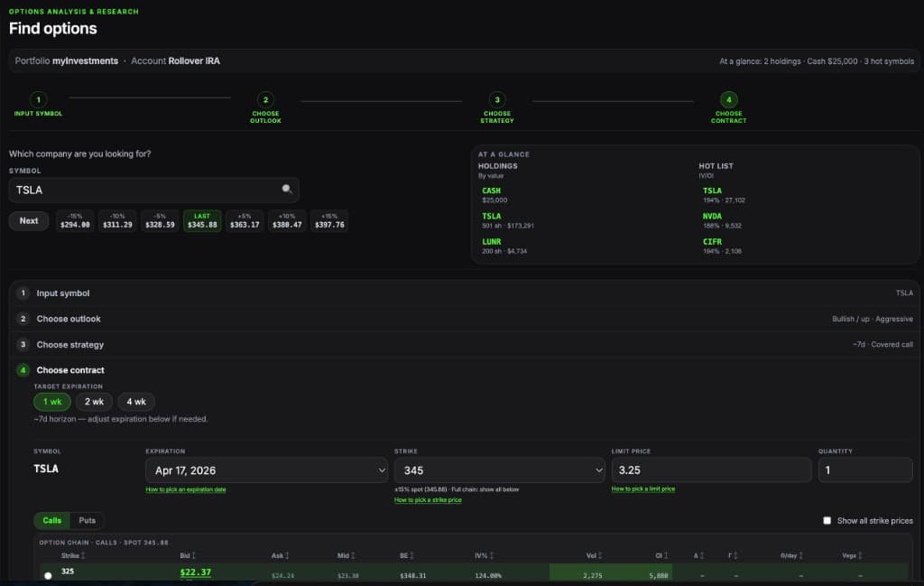Switch target expiration to 2 wk

(x=94, y=401)
